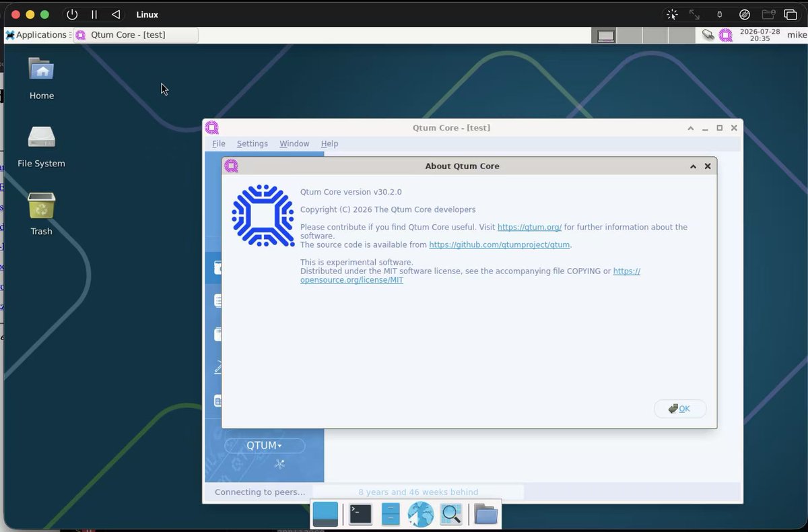Open File Manager from the dock
The width and height of the screenshot is (808, 532).
coord(391,514)
